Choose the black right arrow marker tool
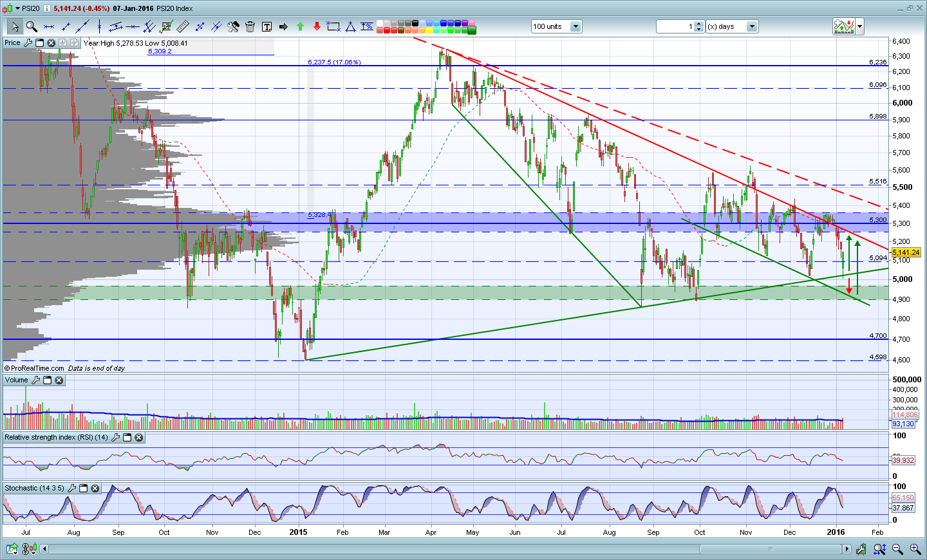This screenshot has width=927, height=560. 283,26
